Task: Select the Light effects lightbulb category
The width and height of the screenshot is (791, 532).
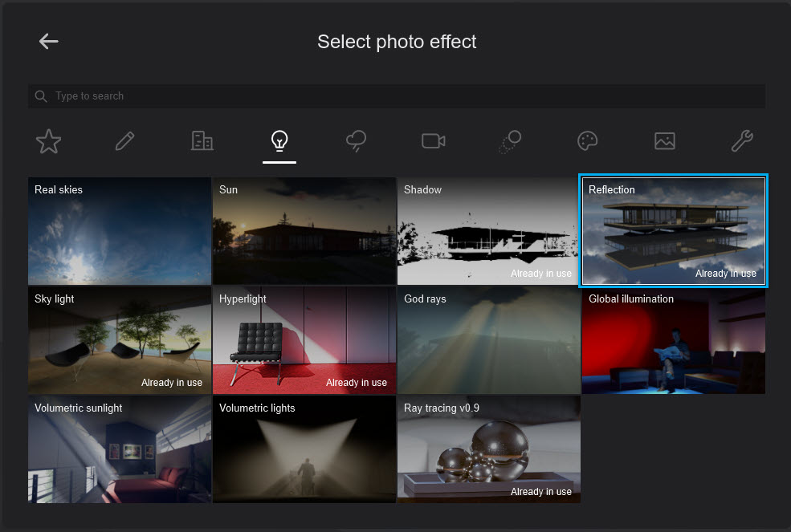Action: click(279, 140)
